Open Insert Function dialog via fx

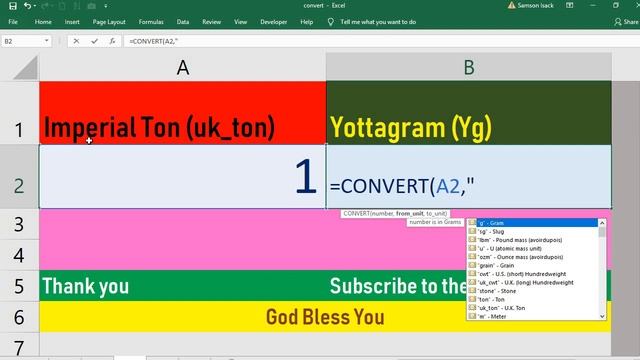tap(112, 41)
